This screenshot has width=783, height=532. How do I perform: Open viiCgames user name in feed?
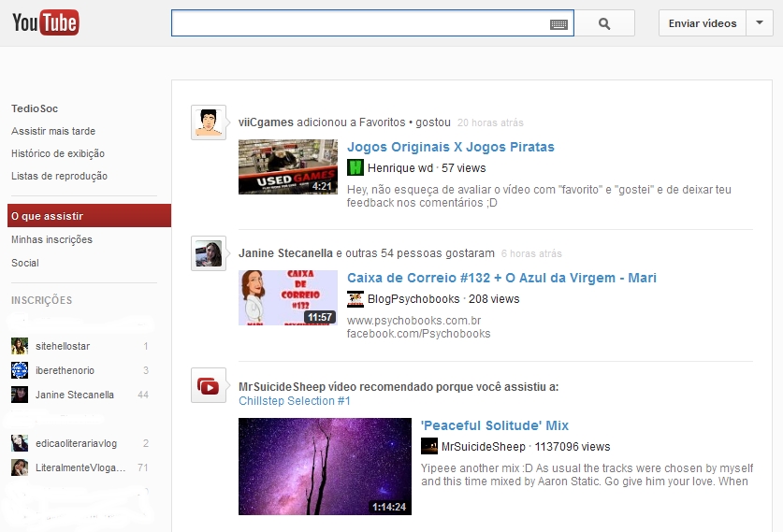pos(266,122)
